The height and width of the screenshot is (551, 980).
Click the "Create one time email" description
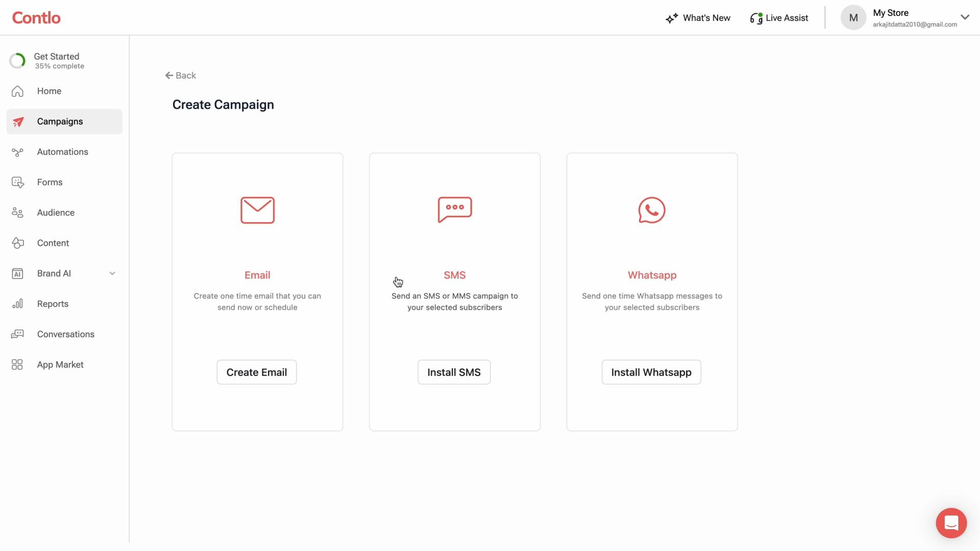click(257, 302)
